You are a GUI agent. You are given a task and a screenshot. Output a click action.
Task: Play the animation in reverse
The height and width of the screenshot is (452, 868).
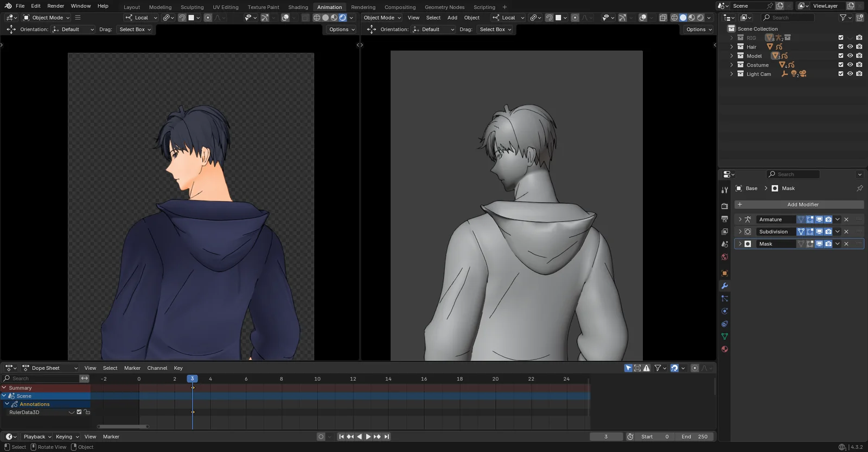tap(359, 436)
